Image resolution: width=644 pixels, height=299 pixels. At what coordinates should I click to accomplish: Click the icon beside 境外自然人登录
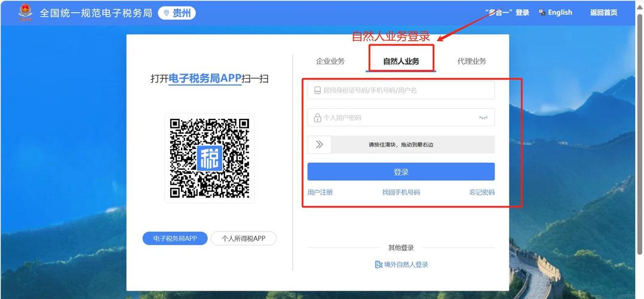[379, 264]
